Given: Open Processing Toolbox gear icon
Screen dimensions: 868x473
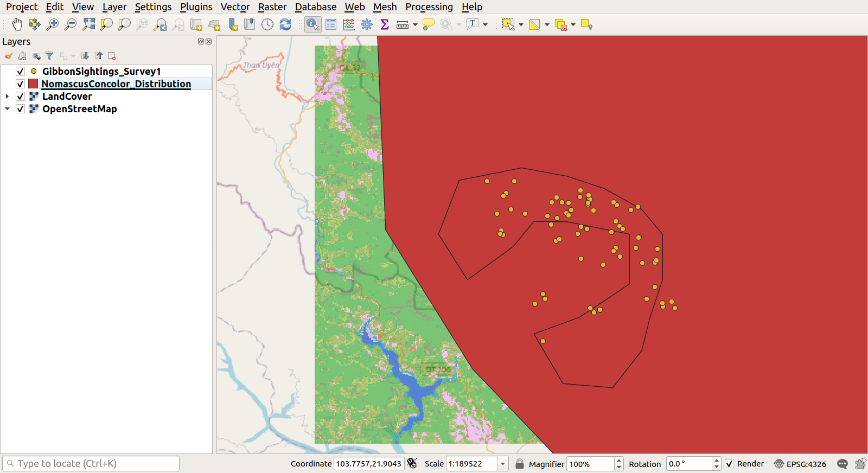Looking at the screenshot, I should [367, 24].
